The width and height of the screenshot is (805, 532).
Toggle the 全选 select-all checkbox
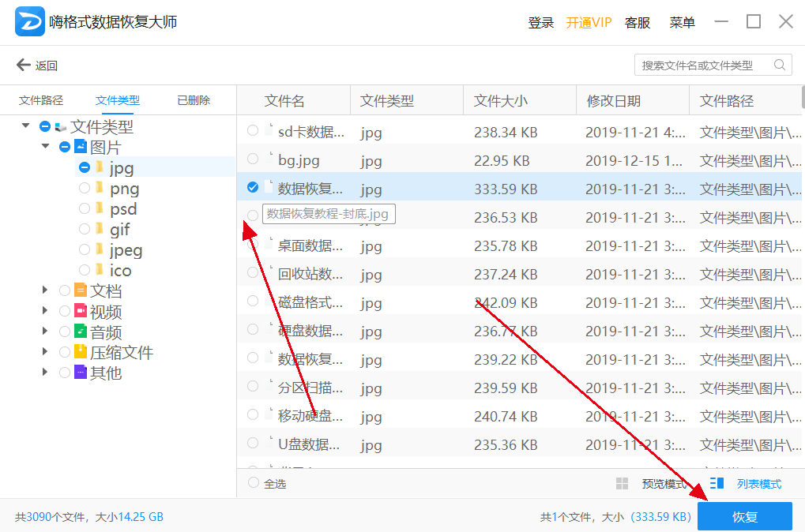(x=254, y=482)
